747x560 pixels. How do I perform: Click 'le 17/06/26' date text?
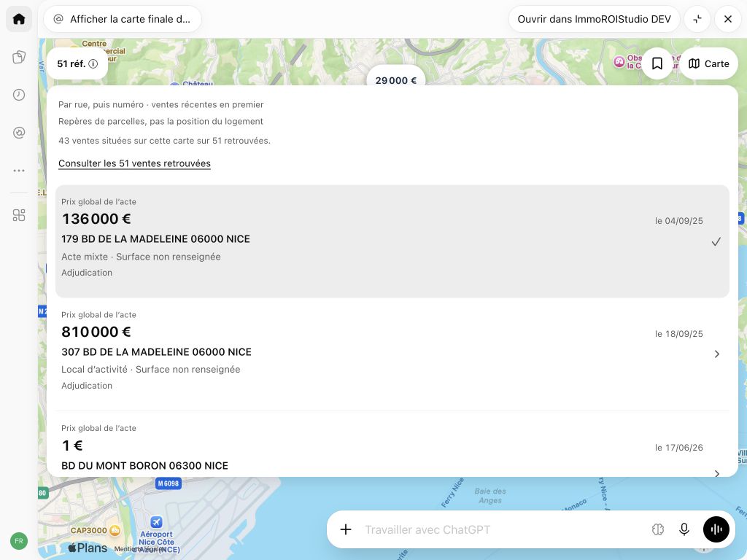(x=679, y=448)
